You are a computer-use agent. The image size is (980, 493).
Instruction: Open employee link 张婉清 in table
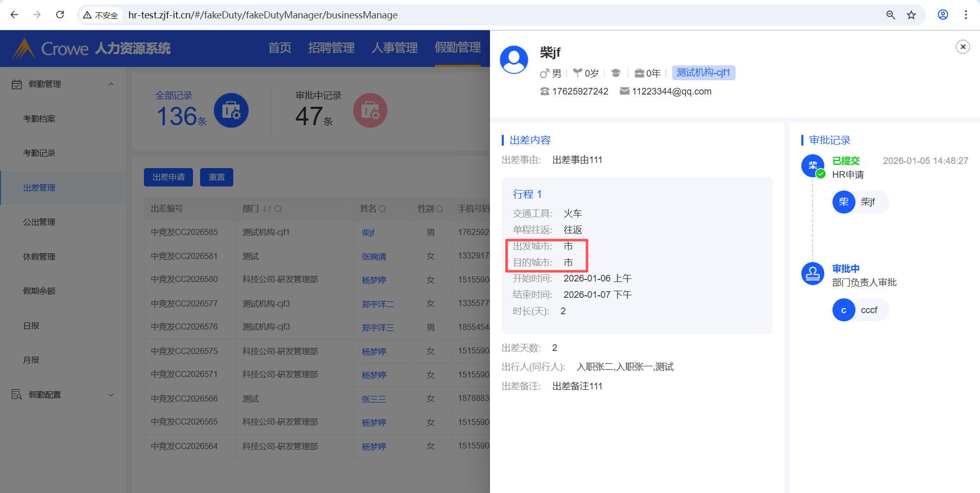[x=374, y=256]
